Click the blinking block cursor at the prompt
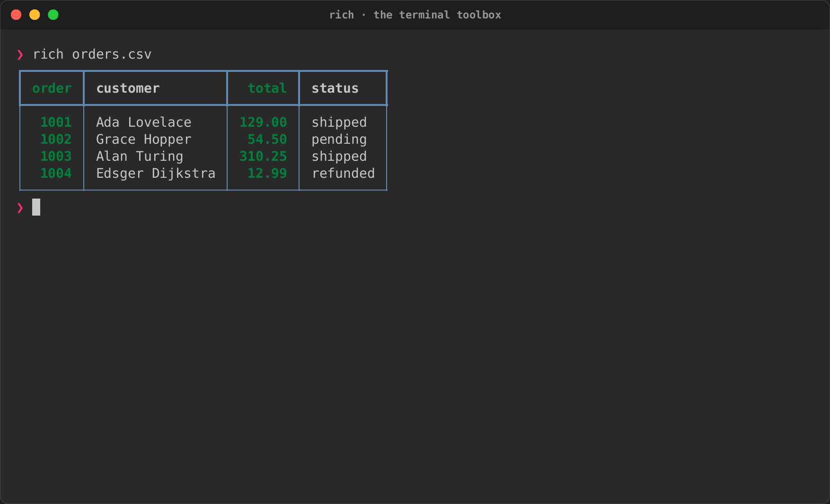Viewport: 830px width, 504px height. 36,207
